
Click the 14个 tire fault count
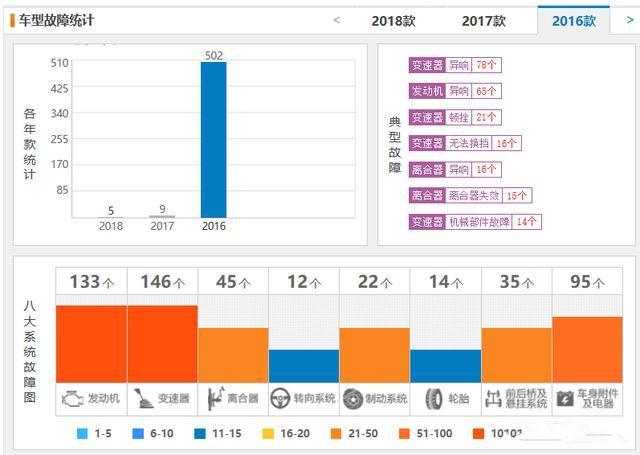tap(446, 282)
